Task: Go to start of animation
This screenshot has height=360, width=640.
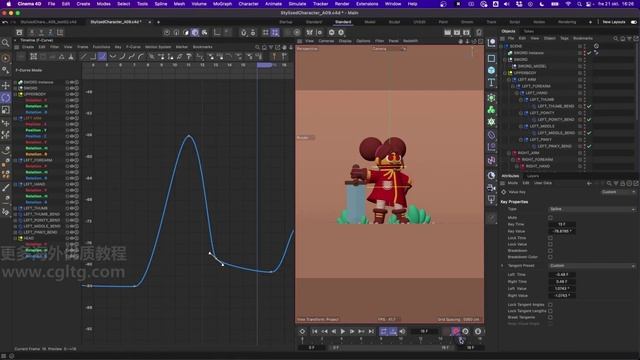Action: point(315,331)
